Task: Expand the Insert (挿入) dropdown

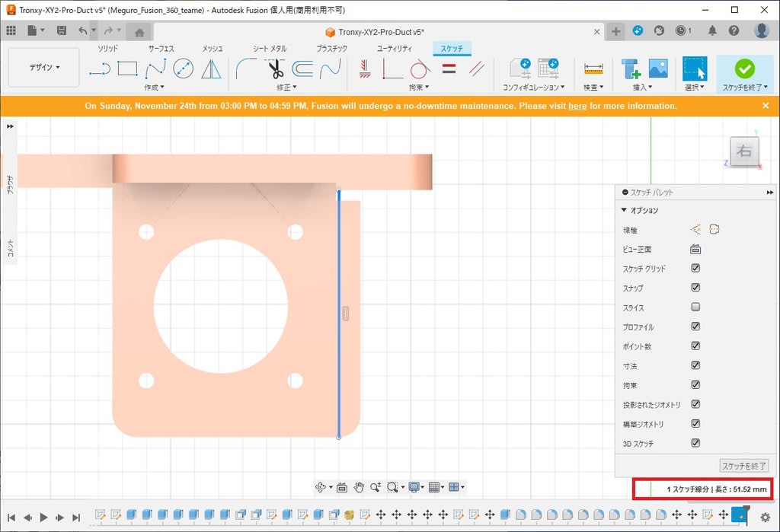Action: pyautogui.click(x=642, y=88)
